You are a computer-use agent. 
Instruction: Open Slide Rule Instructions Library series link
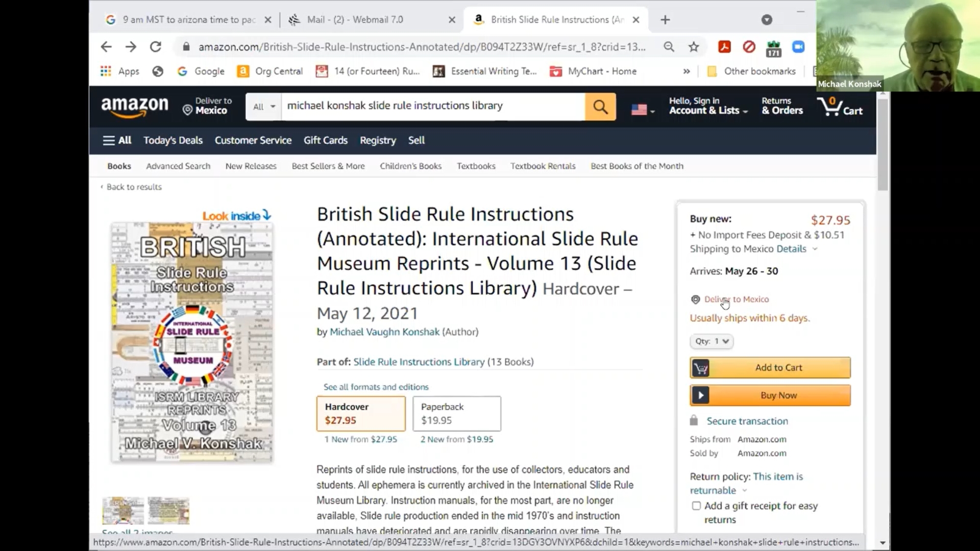[x=419, y=362]
